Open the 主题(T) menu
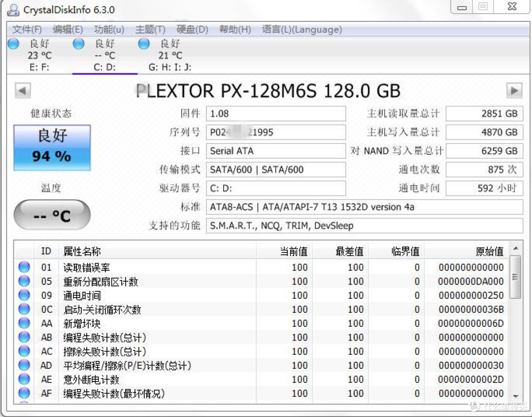Screen dimensions: 532x417 (x=150, y=30)
